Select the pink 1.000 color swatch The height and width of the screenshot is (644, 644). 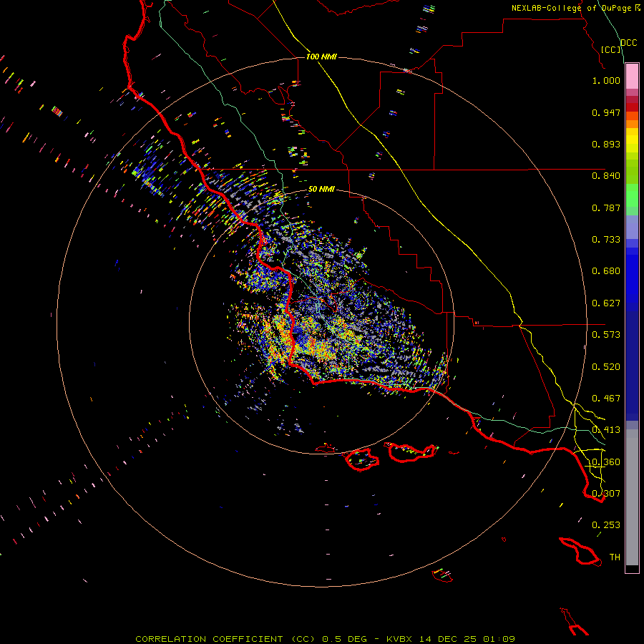coord(632,77)
